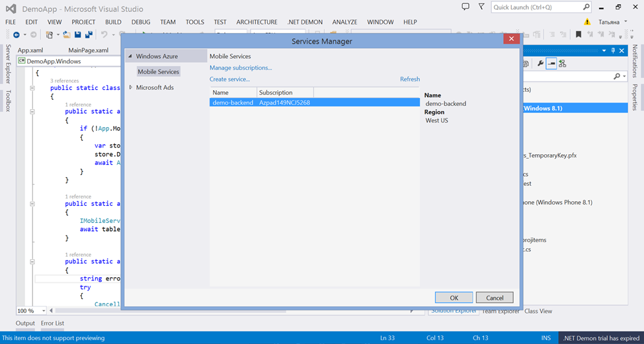Click the Visual Studio logo icon

click(x=11, y=8)
